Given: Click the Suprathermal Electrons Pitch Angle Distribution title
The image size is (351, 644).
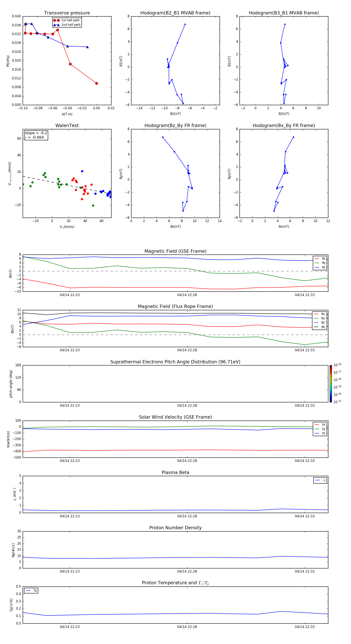Looking at the screenshot, I should [x=175, y=362].
